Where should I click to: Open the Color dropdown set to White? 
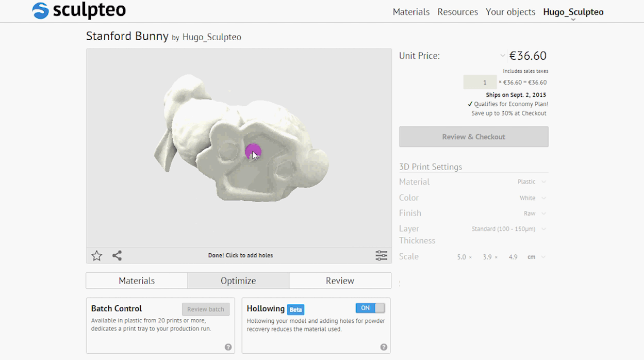click(532, 198)
